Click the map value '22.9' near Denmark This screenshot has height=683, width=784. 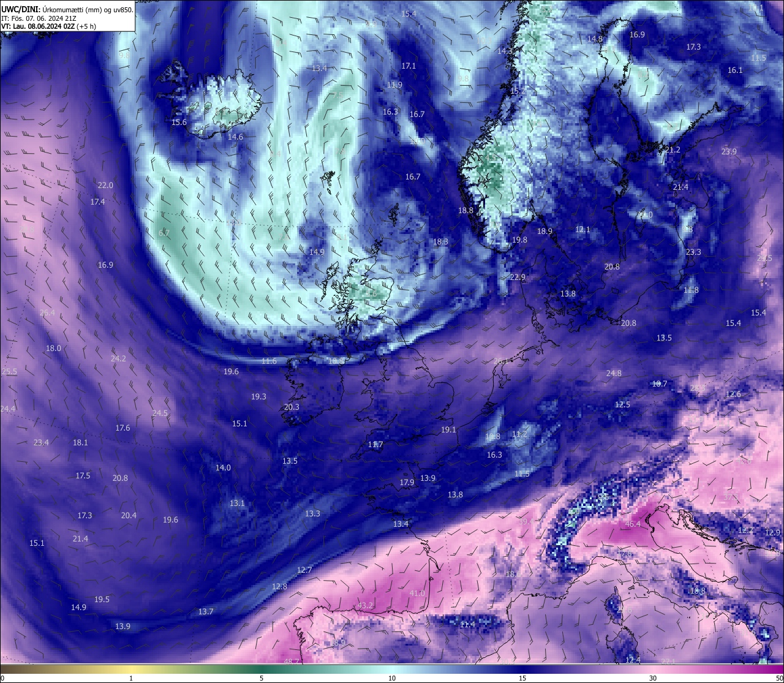518,277
